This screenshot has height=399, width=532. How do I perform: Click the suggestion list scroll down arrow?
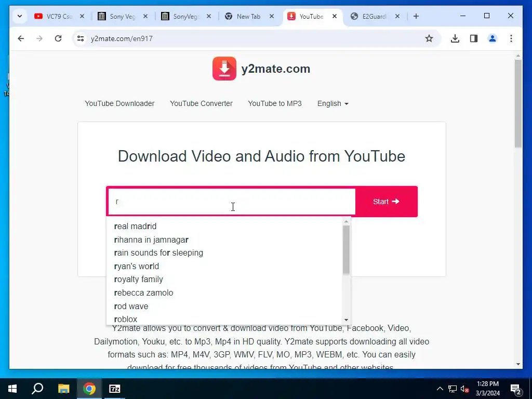pyautogui.click(x=346, y=320)
